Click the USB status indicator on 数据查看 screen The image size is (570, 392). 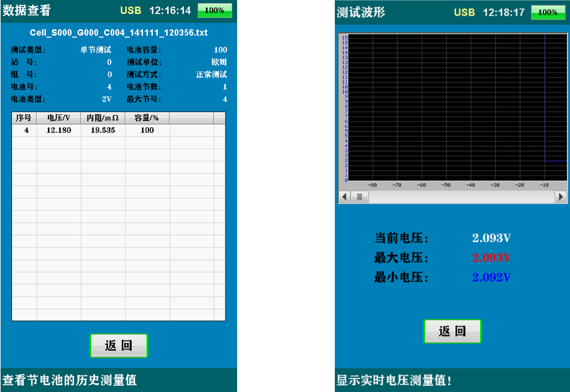(x=130, y=11)
